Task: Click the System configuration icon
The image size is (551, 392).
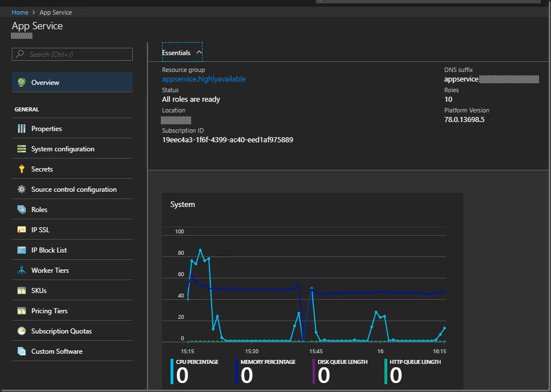Action: (21, 149)
